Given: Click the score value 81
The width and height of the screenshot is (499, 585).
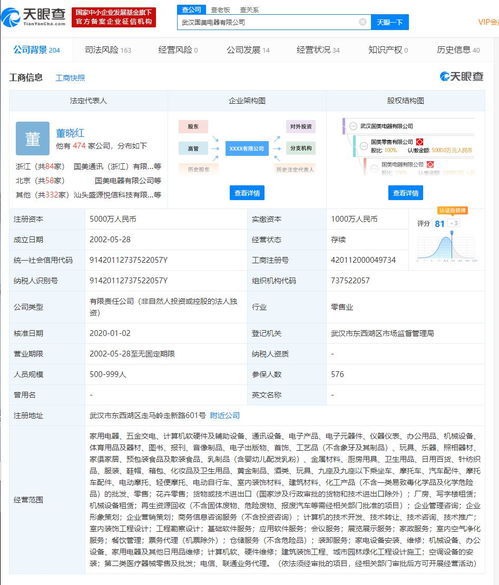Looking at the screenshot, I should click(440, 223).
